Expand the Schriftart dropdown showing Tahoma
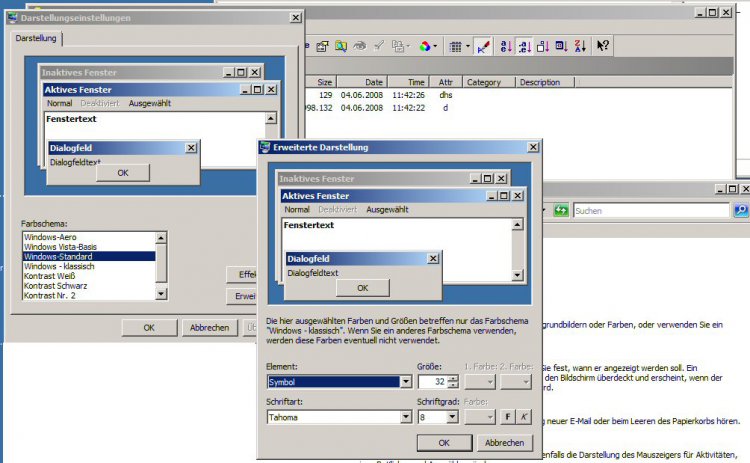Screen dimensions: 750x463 [405, 416]
